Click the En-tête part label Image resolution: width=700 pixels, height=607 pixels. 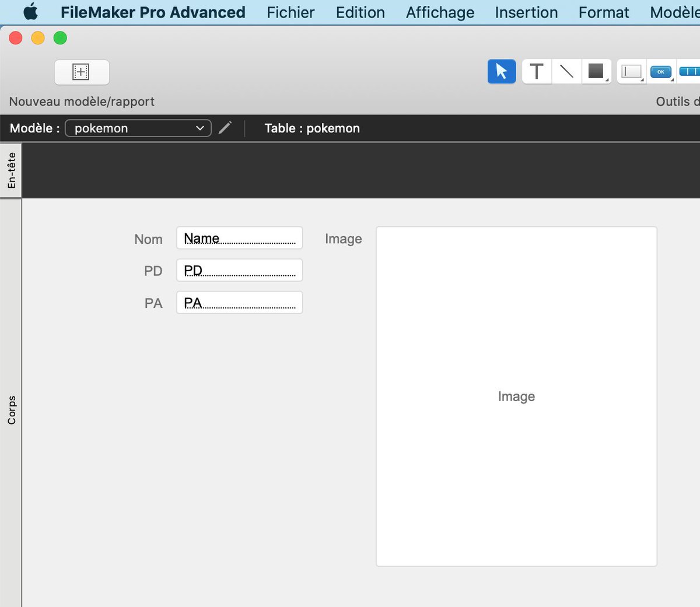(x=11, y=170)
